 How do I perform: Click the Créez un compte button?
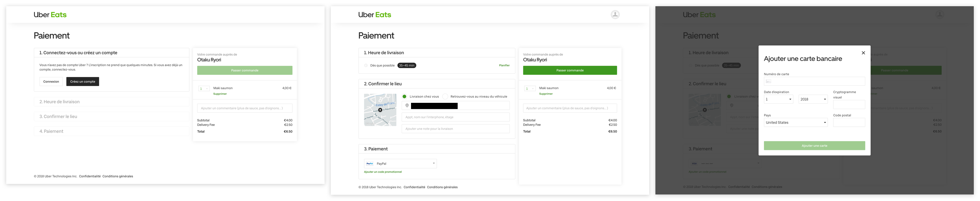[83, 82]
